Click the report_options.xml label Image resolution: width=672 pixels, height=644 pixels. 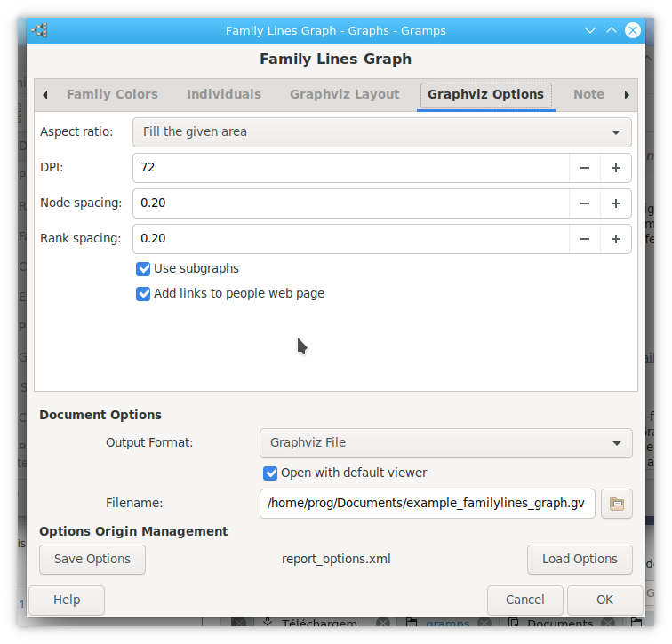tap(336, 560)
